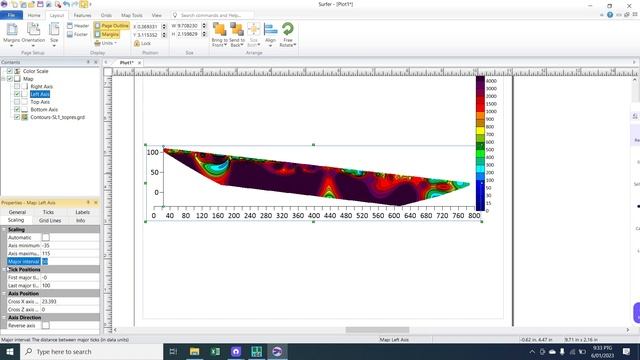This screenshot has height=360, width=640.
Task: Uncheck the Color Scale visibility checkbox
Action: [10, 71]
